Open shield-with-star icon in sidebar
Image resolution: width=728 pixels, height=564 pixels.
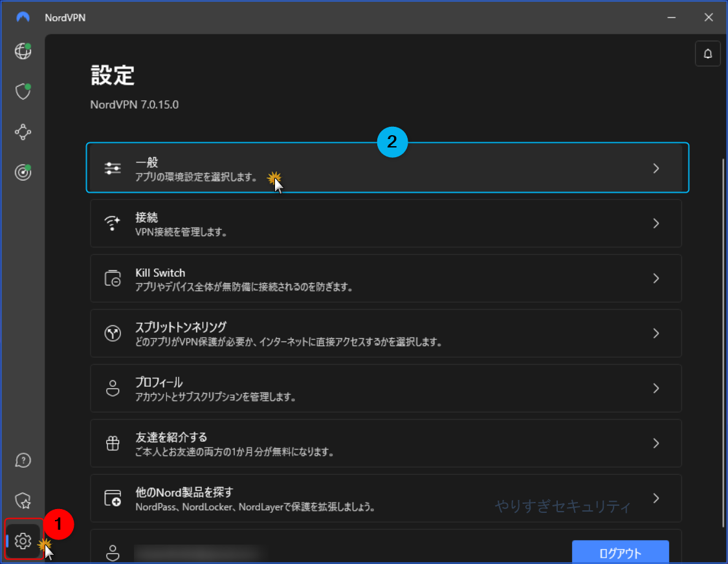[x=23, y=501]
